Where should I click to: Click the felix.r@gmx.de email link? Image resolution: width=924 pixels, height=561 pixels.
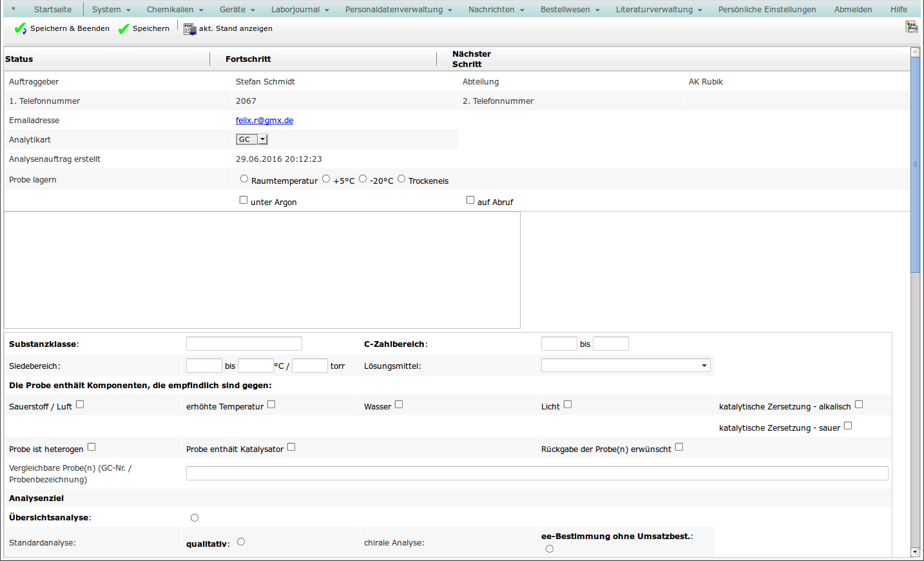point(264,121)
